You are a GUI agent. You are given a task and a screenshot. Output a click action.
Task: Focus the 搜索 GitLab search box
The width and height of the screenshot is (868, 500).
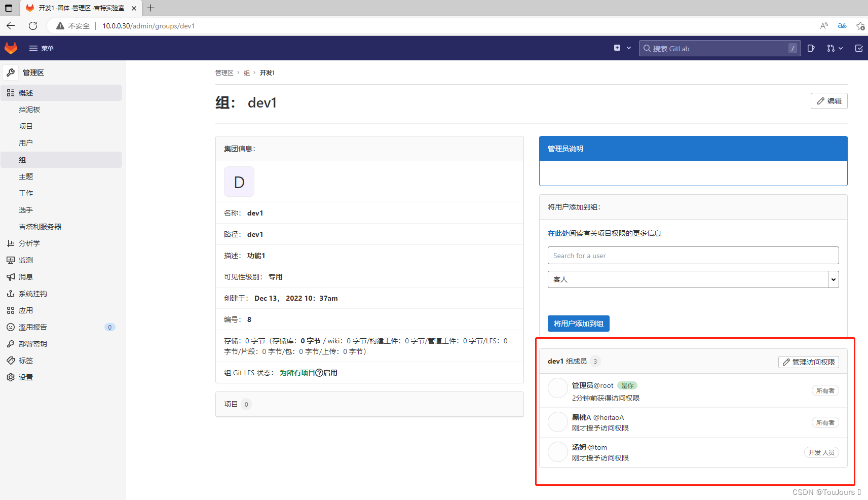coord(720,48)
